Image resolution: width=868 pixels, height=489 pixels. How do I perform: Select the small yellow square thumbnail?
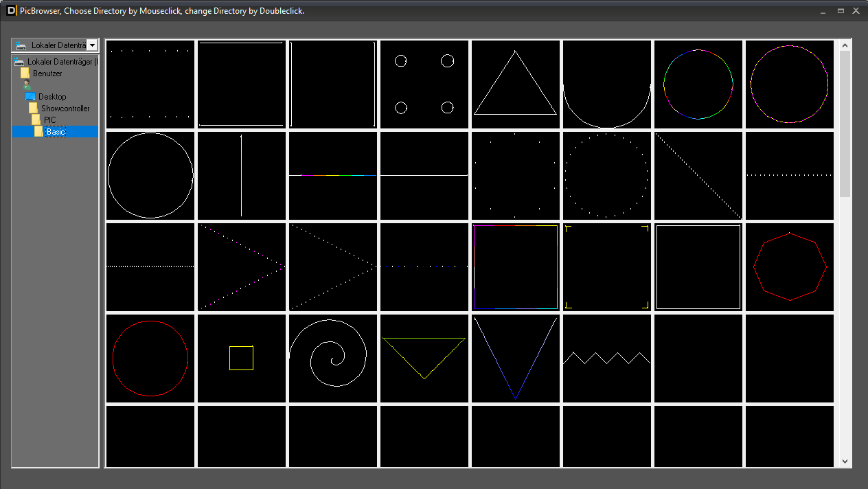[241, 358]
